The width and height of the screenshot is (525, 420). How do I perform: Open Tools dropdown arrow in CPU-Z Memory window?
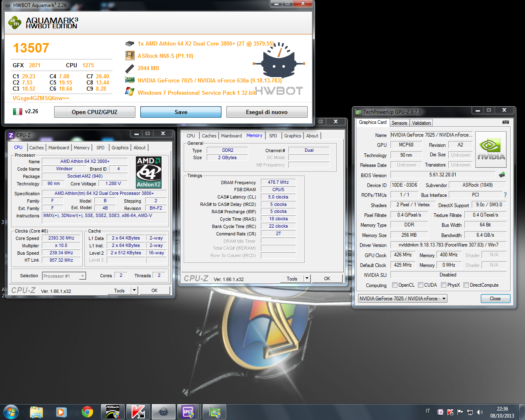point(307,278)
